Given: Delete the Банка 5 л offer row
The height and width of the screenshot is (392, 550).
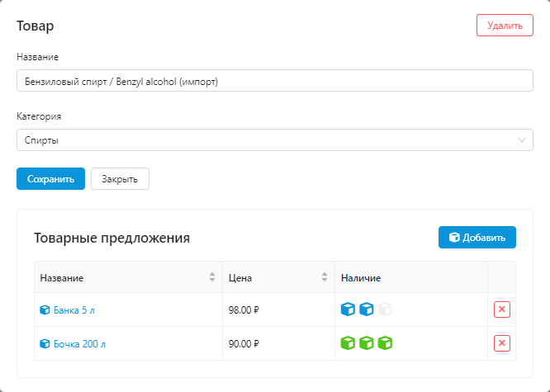Looking at the screenshot, I should tap(502, 309).
